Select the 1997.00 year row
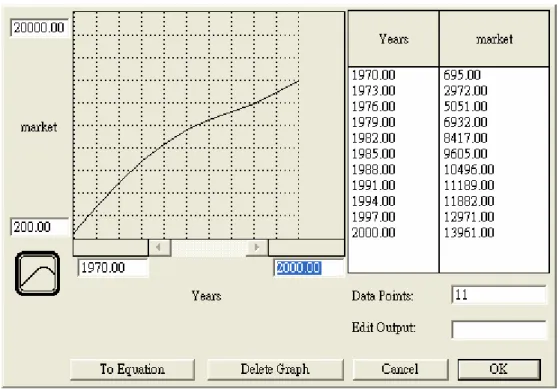Image resolution: width=559 pixels, height=389 pixels. pos(373,217)
